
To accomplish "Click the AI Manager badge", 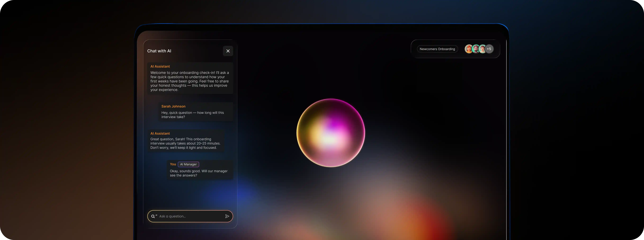I will click(188, 164).
